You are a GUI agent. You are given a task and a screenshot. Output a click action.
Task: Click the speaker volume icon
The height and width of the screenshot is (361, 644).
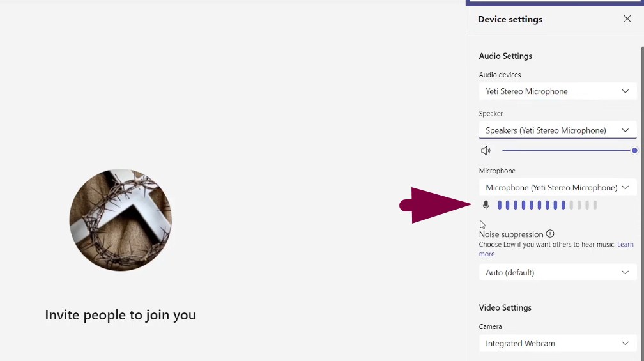point(486,151)
